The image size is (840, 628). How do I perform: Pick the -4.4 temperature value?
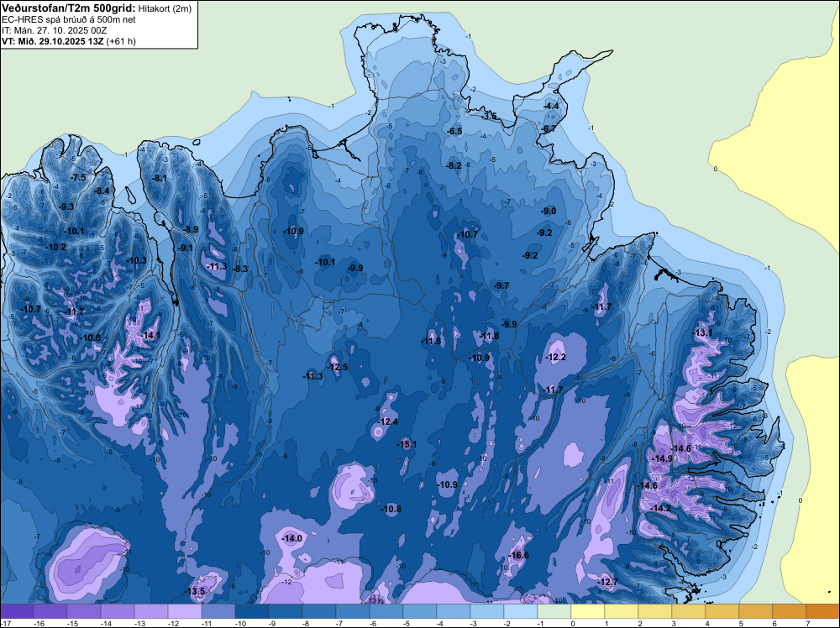tap(551, 107)
